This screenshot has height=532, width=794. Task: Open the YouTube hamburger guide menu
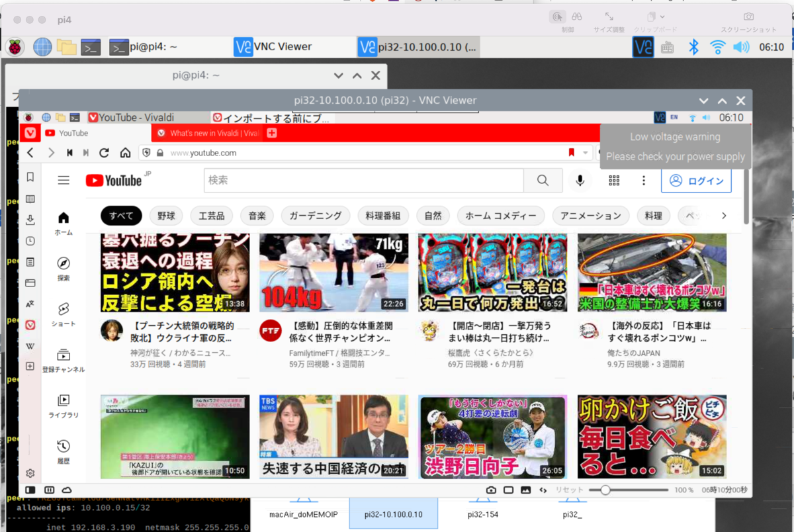click(64, 180)
